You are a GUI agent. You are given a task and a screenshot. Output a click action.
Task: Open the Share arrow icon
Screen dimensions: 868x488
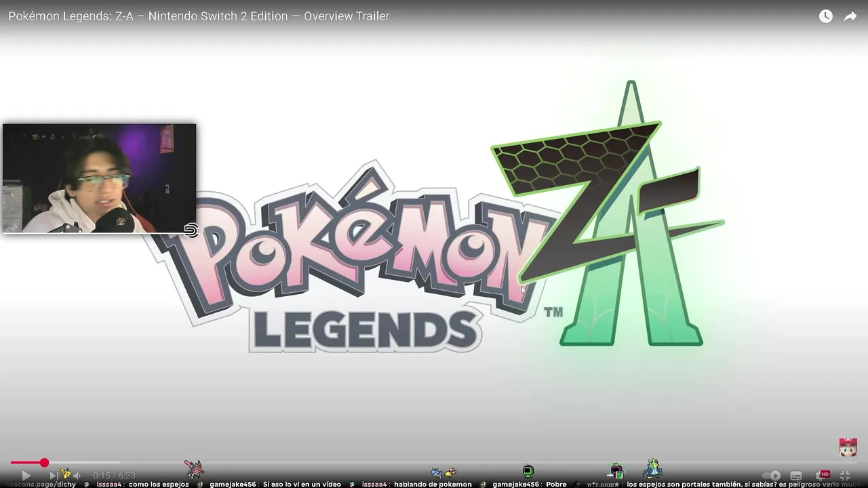coord(850,16)
